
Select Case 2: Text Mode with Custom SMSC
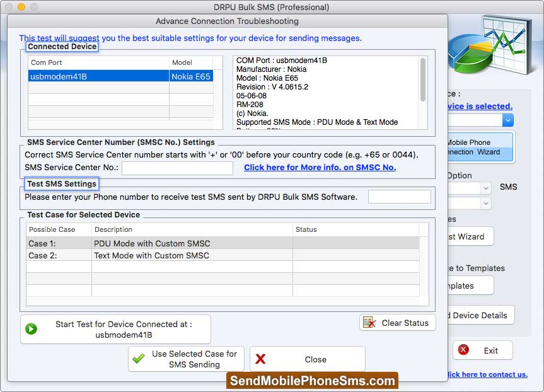point(223,255)
